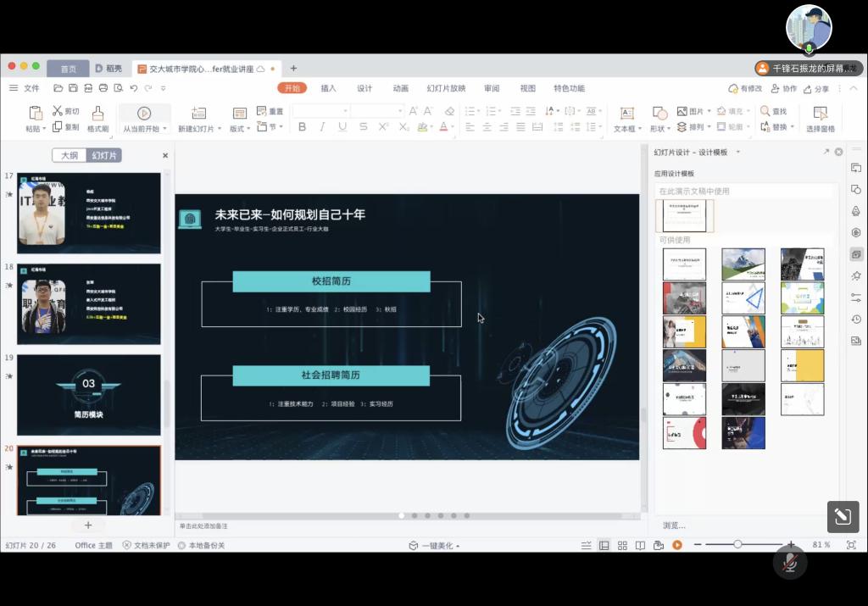
Task: Switch to Slide Sorter grid view in status bar
Action: point(622,546)
